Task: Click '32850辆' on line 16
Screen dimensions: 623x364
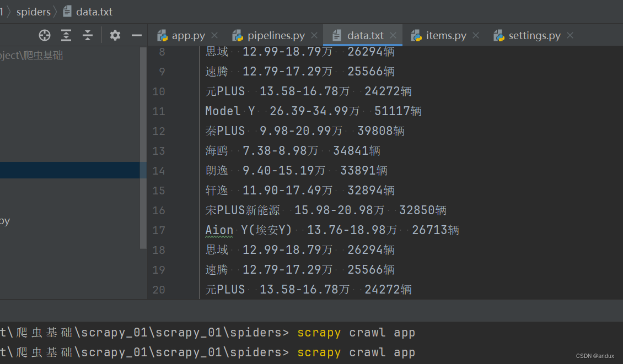Action: coord(423,210)
